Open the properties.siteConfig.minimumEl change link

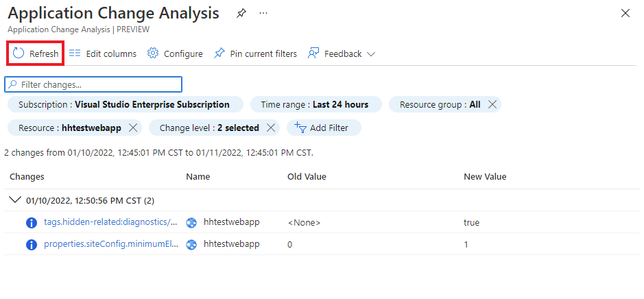111,244
